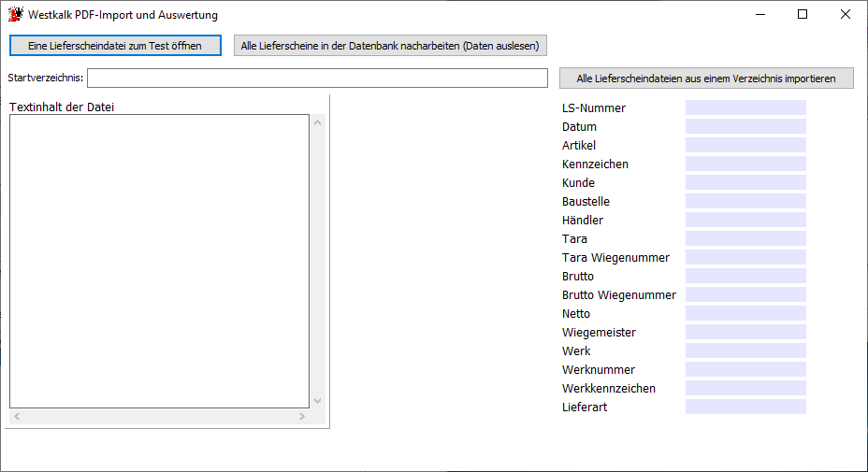Click inside the Textinhalt der Datei text area
This screenshot has width=868, height=472.
(x=159, y=261)
